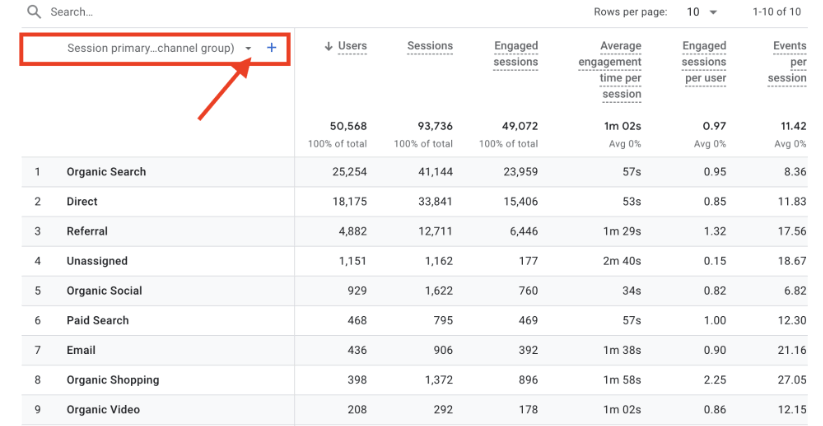Type in the Search field
The width and height of the screenshot is (823, 426).
[150, 12]
